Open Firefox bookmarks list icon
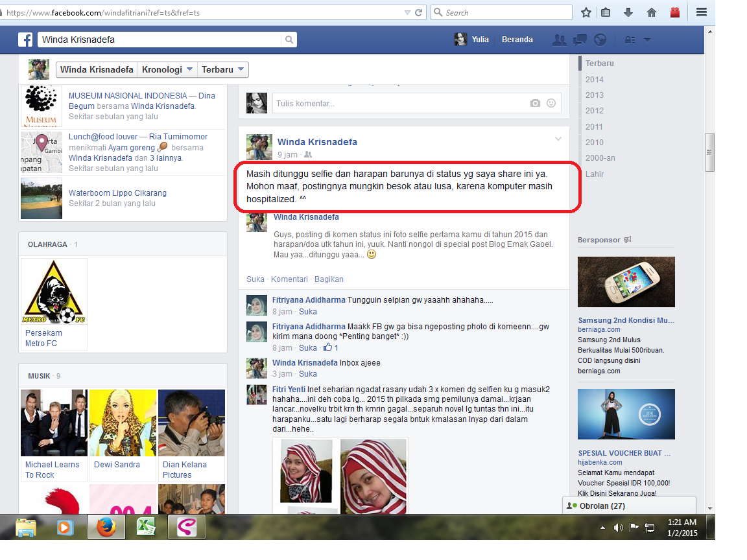 [606, 12]
